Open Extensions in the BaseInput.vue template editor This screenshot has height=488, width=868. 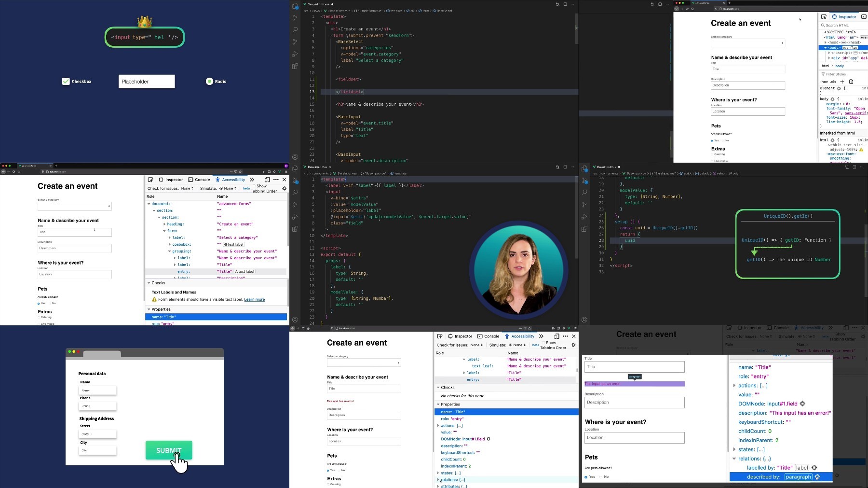[x=295, y=229]
